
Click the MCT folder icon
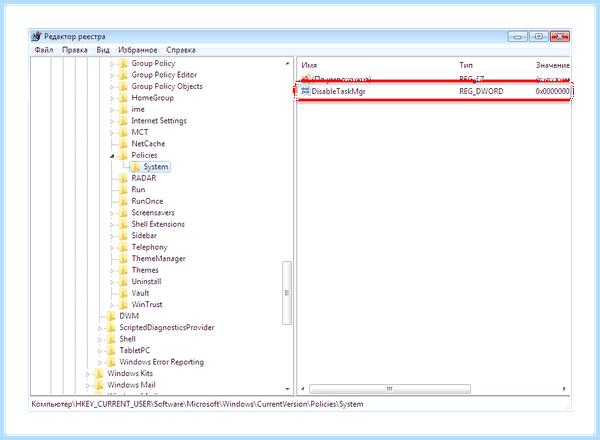123,132
